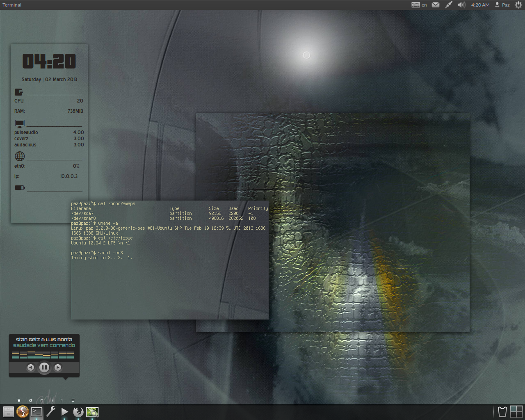Click the 'RAM:' 738MiB row

(x=49, y=111)
